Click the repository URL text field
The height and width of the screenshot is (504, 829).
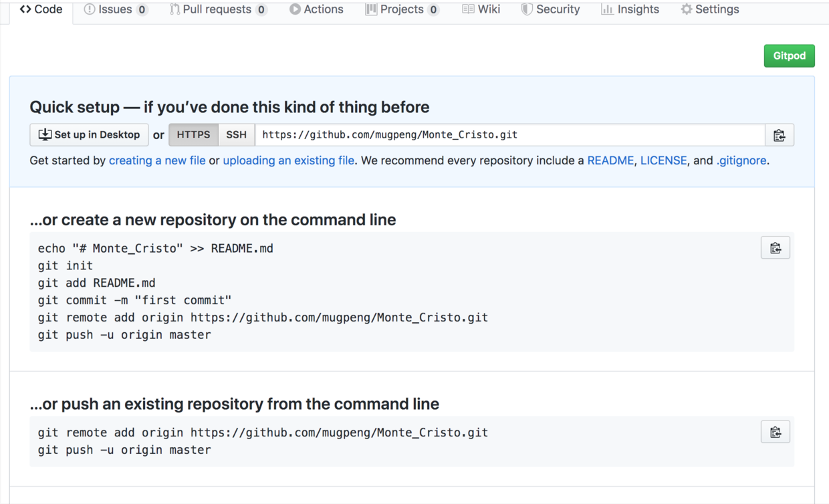(509, 135)
